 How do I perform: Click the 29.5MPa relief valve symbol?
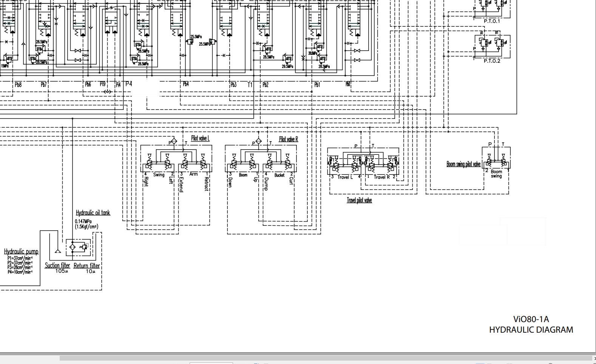[287, 59]
